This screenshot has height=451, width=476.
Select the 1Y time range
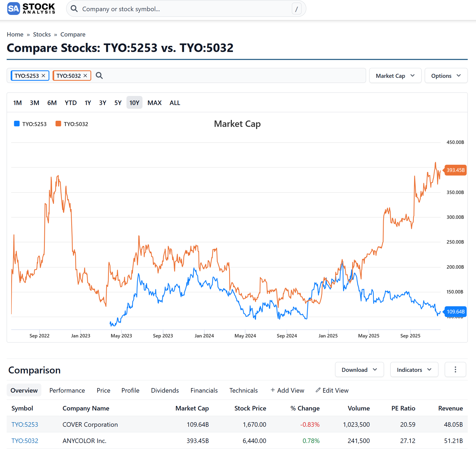[x=88, y=103]
